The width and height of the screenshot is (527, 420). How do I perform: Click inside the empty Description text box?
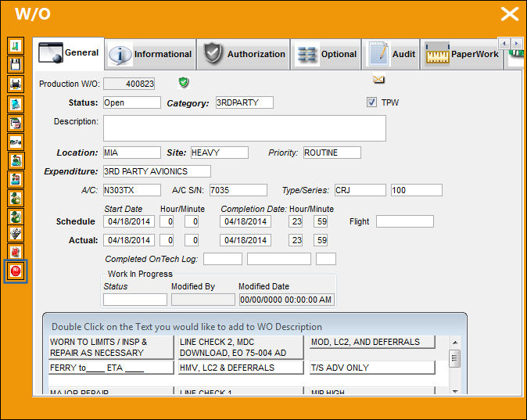pyautogui.click(x=244, y=128)
